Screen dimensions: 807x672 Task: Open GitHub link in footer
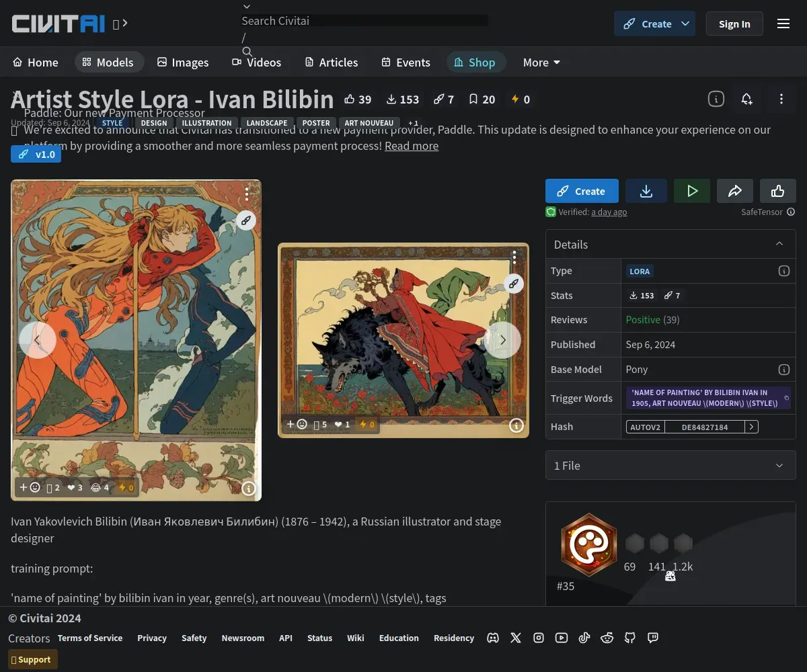tap(630, 638)
